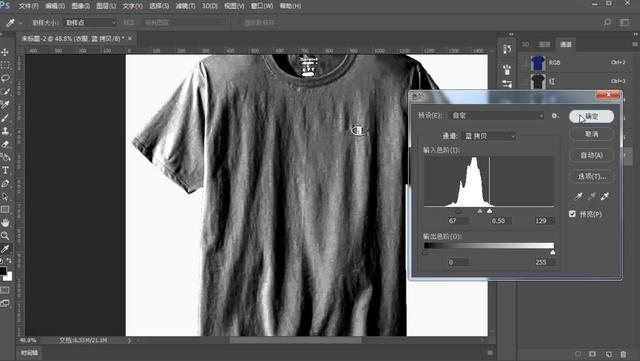The image size is (640, 361).
Task: Select the Lasso tool
Action: (5, 78)
